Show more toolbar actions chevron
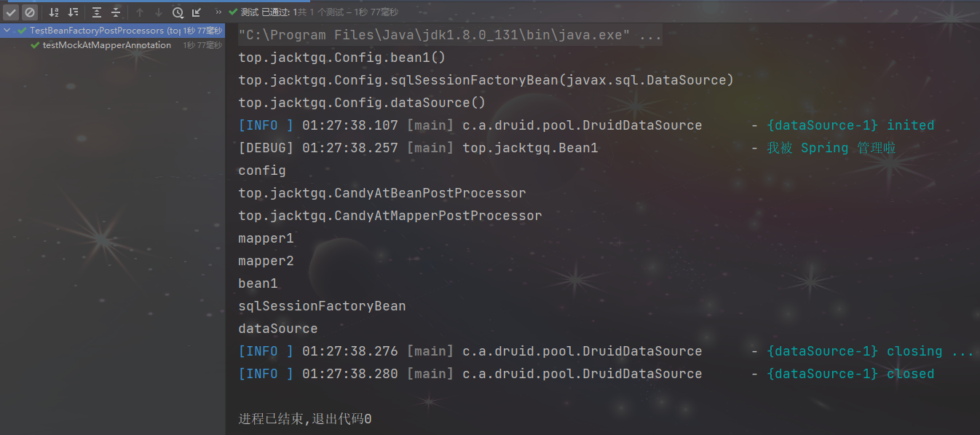Image resolution: width=980 pixels, height=435 pixels. [219, 12]
